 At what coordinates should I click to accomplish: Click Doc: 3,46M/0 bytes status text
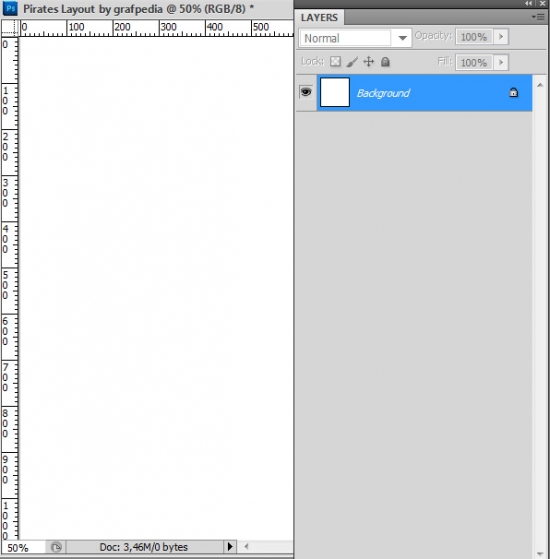click(x=144, y=547)
